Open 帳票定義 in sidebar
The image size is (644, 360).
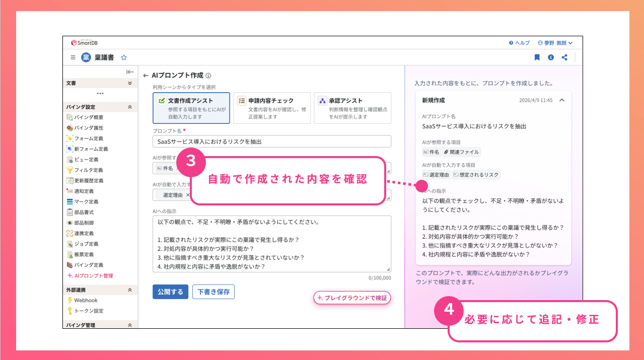click(x=80, y=254)
